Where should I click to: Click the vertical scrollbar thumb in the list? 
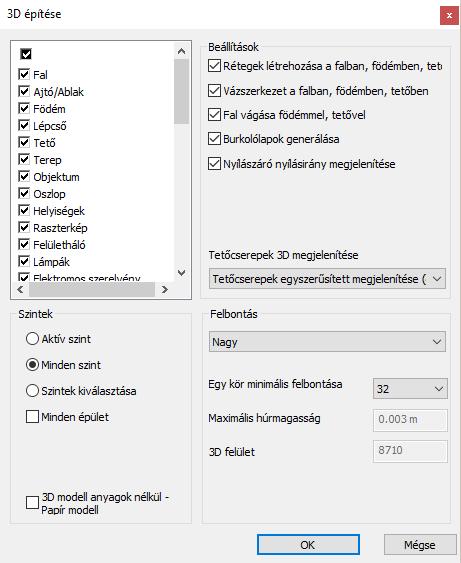pyautogui.click(x=182, y=92)
